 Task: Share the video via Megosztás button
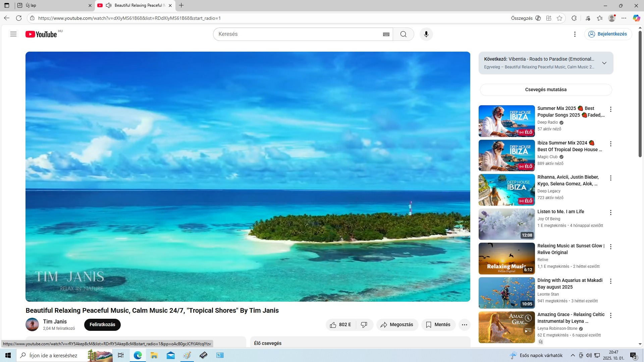tap(397, 324)
